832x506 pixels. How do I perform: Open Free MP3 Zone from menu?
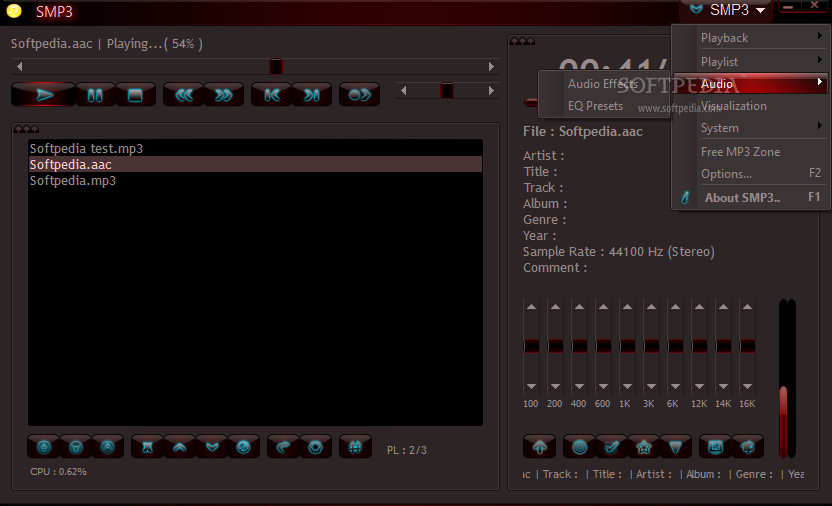click(750, 152)
